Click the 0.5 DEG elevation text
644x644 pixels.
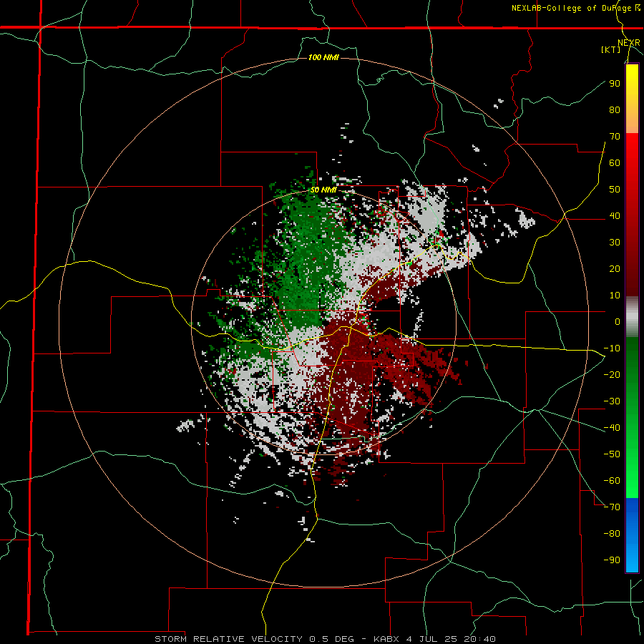[333, 639]
